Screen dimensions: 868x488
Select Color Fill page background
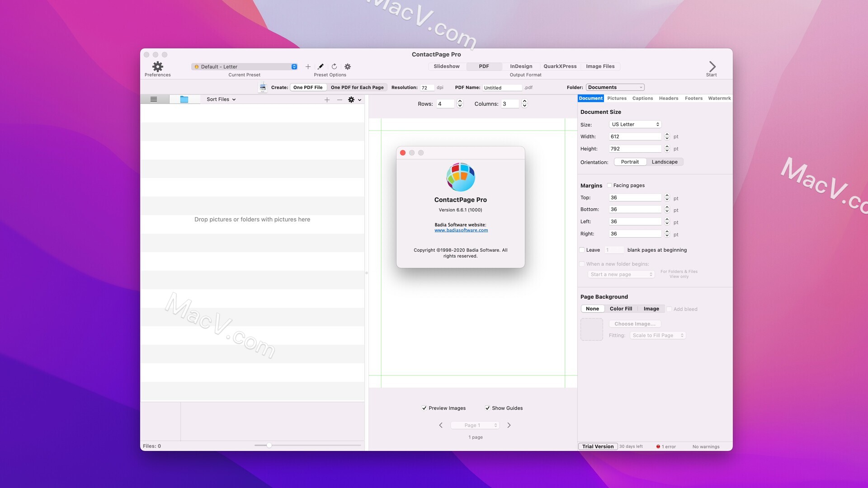click(x=621, y=309)
